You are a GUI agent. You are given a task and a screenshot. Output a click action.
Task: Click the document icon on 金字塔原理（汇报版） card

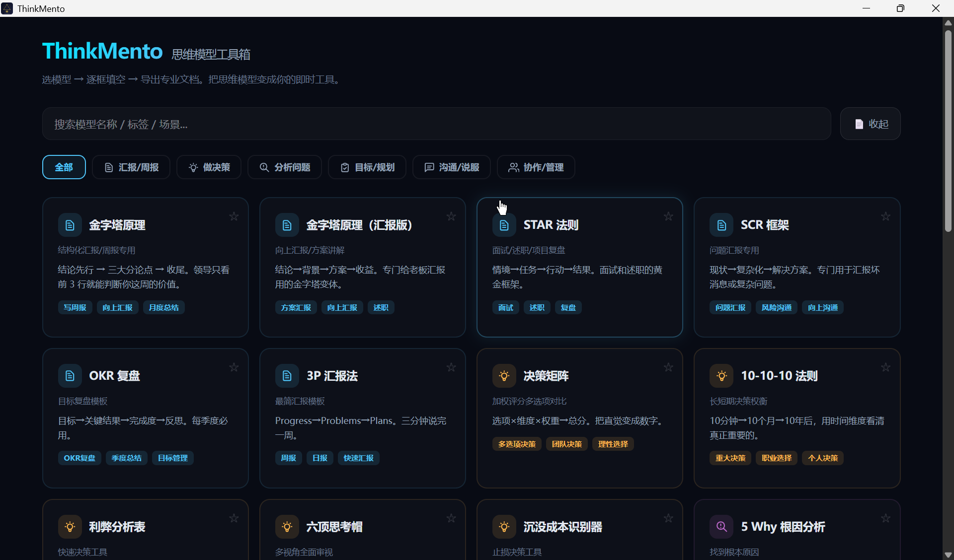[287, 225]
